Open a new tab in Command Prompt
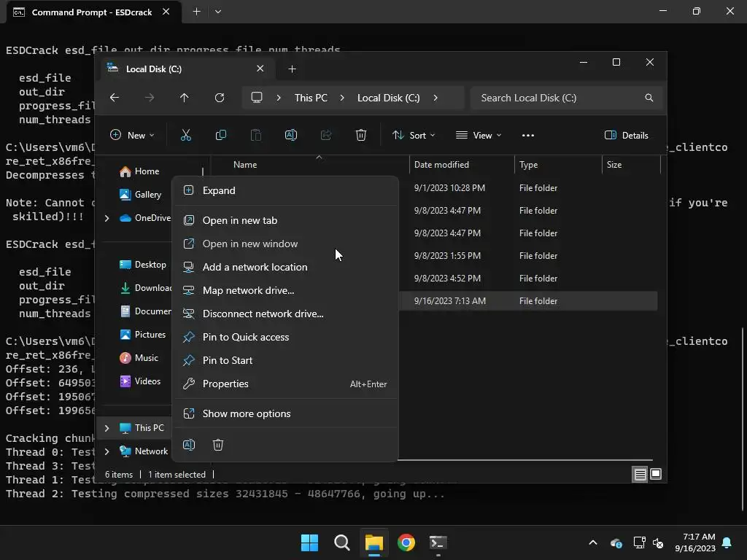This screenshot has height=560, width=747. click(196, 12)
